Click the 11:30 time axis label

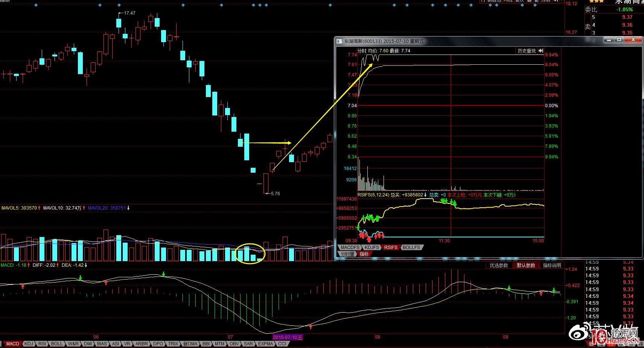[x=444, y=241]
